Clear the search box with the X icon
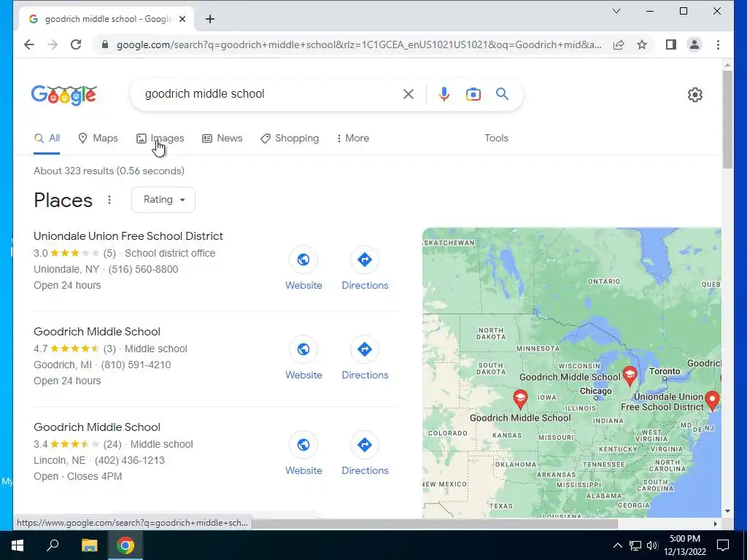Viewport: 747px width, 560px height. (409, 94)
